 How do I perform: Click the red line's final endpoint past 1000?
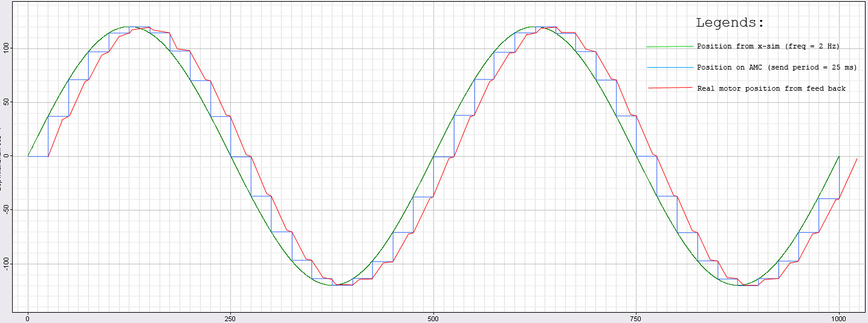tap(857, 158)
